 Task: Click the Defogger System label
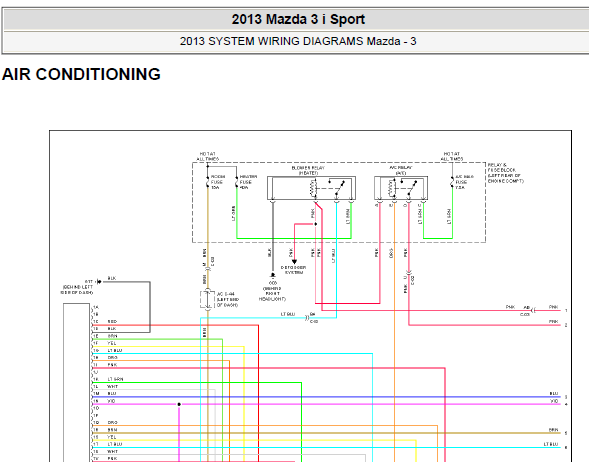(x=293, y=270)
